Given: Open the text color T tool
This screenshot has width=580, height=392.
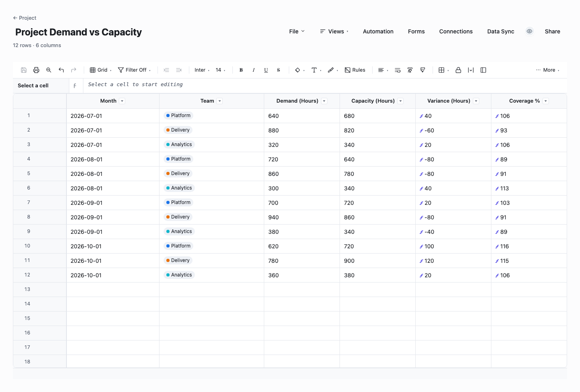Looking at the screenshot, I should pyautogui.click(x=316, y=70).
